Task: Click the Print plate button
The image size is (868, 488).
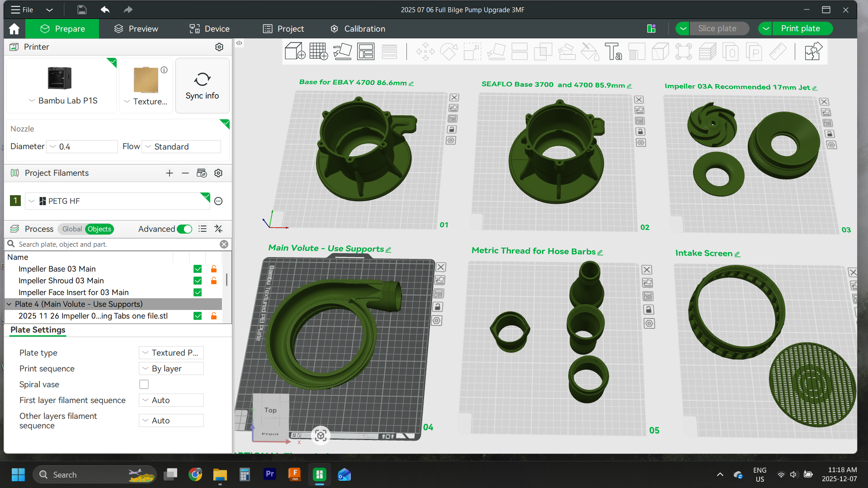Action: click(802, 28)
